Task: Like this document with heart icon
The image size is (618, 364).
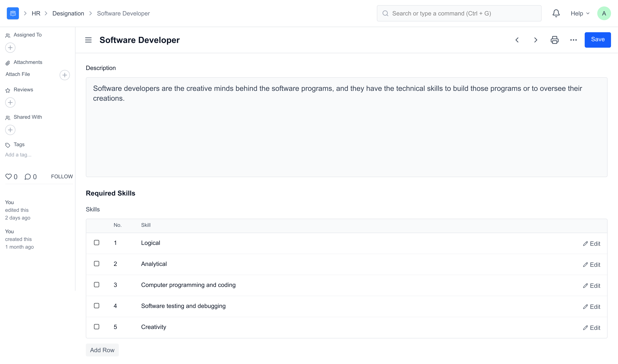Action: [9, 176]
